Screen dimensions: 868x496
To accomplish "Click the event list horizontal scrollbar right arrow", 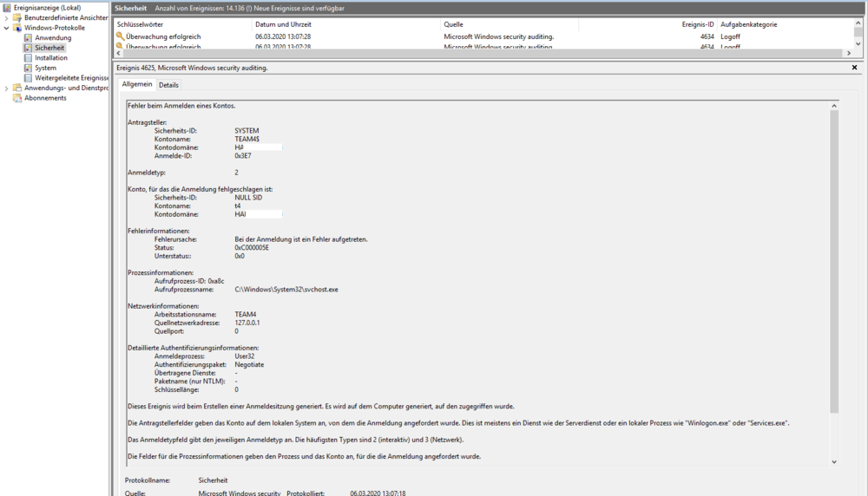I will click(848, 53).
